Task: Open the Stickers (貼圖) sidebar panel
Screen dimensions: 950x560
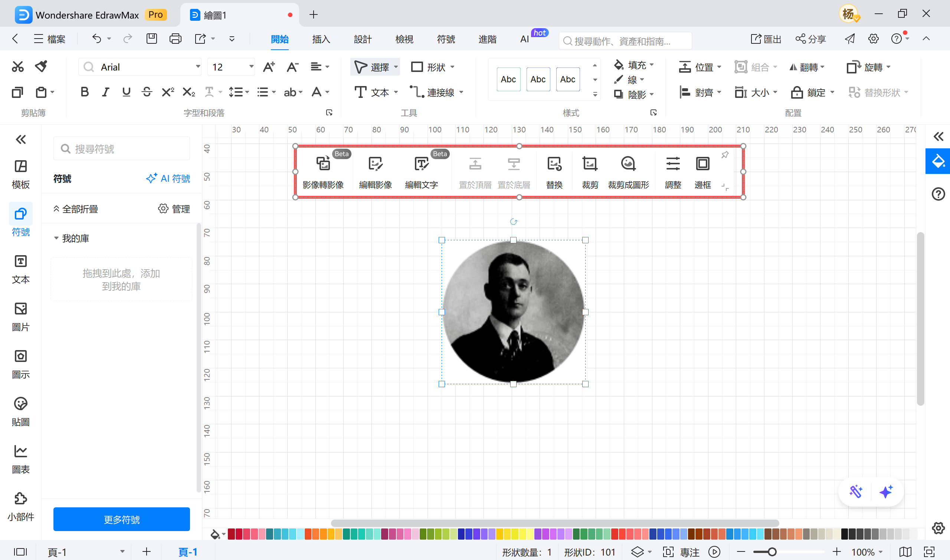Action: tap(21, 411)
